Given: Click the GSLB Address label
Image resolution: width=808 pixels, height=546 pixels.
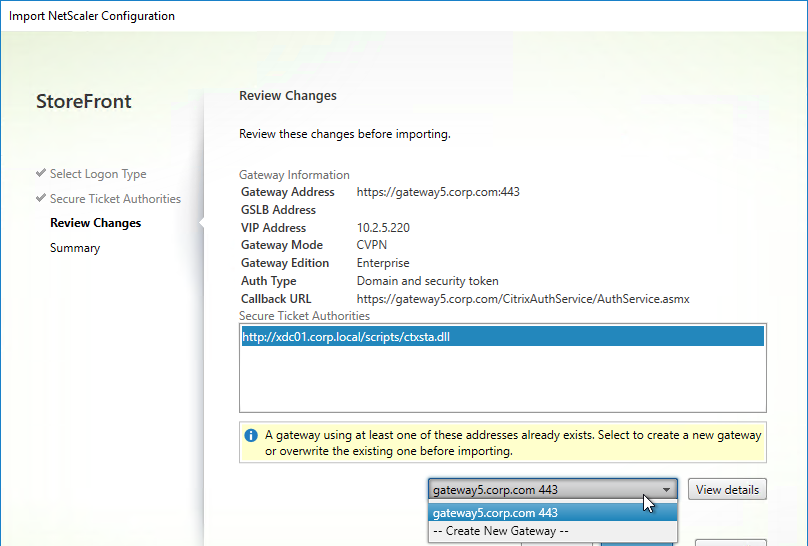Looking at the screenshot, I should point(278,210).
